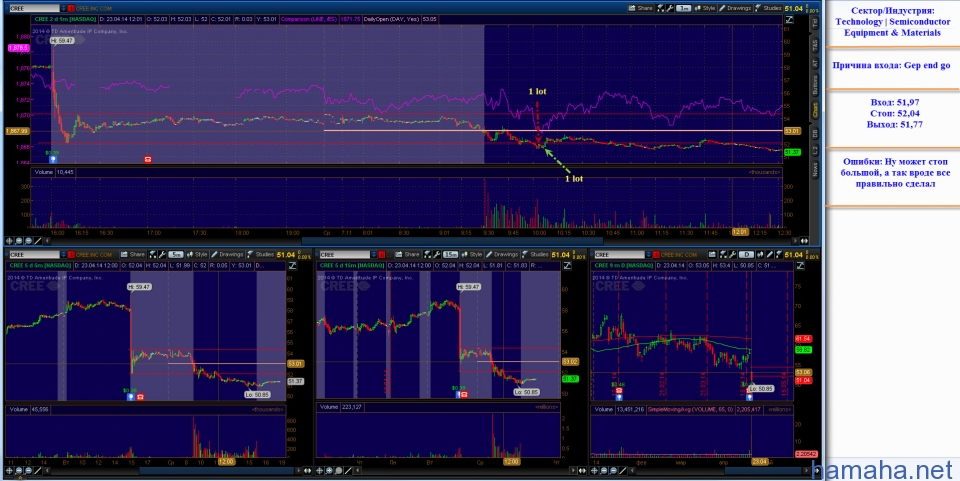Open Drawings menu in the 15m chart

point(502,255)
